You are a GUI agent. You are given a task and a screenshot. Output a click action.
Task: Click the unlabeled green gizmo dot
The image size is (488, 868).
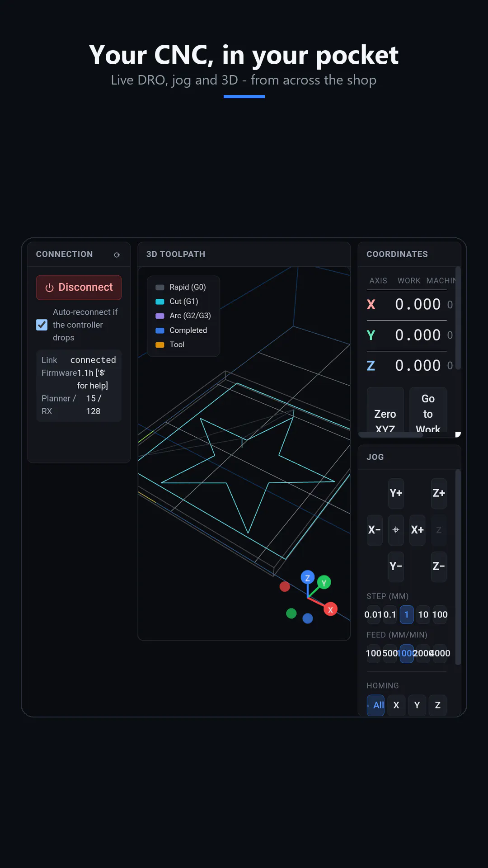coord(291,613)
